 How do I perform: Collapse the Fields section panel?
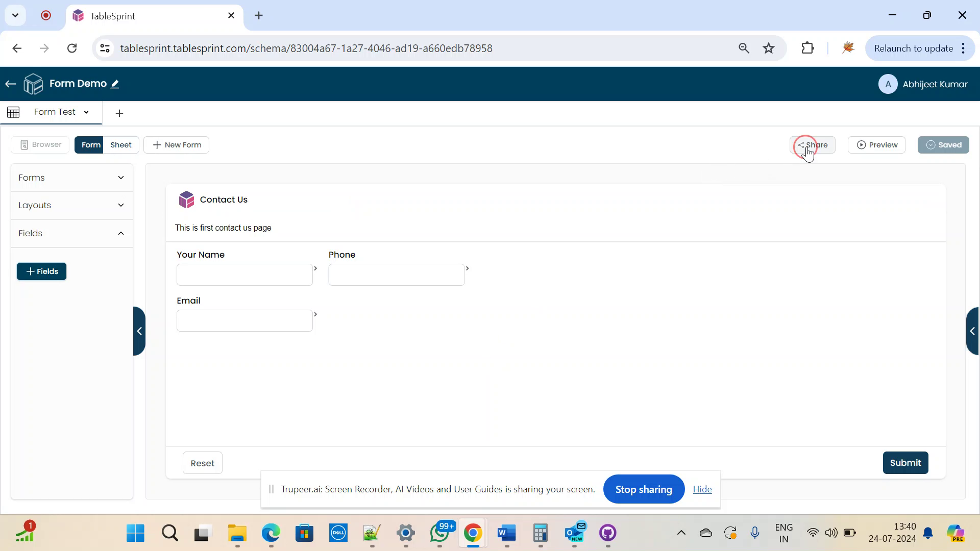click(x=121, y=232)
